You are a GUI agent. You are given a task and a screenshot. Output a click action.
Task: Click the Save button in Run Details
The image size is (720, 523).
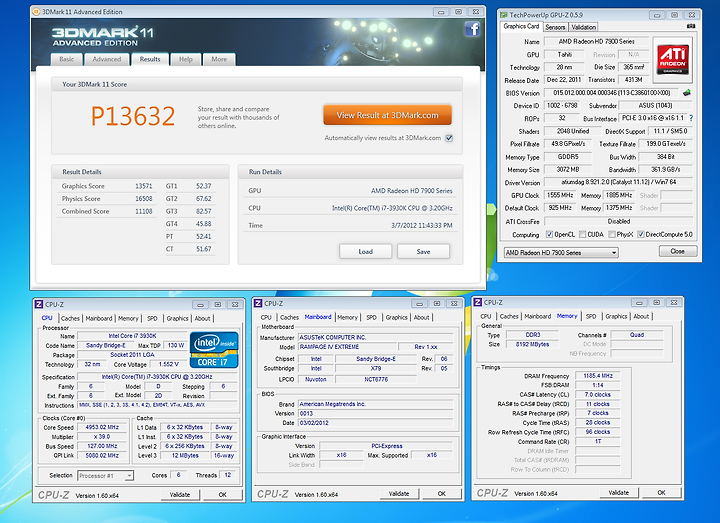[423, 252]
